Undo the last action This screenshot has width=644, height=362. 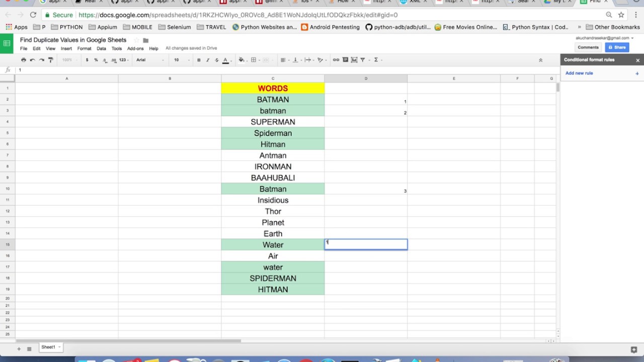(x=33, y=60)
